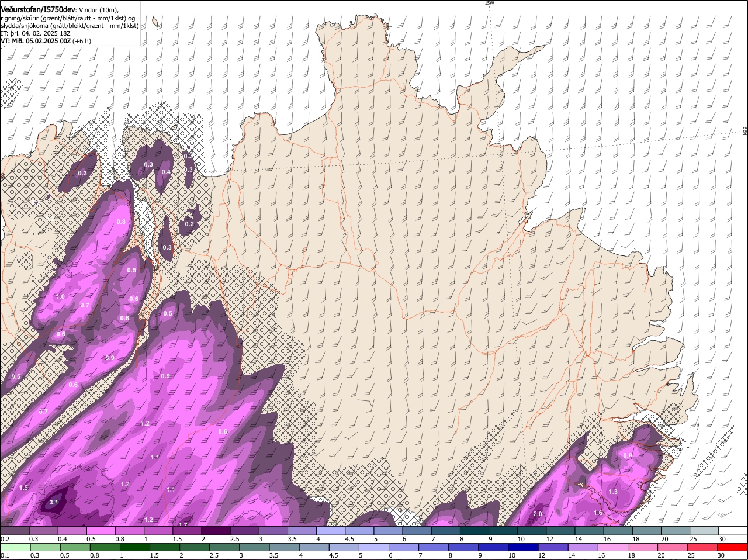The width and height of the screenshot is (748, 560).
Task: Select the 0.4 value label on the map
Action: click(x=166, y=172)
